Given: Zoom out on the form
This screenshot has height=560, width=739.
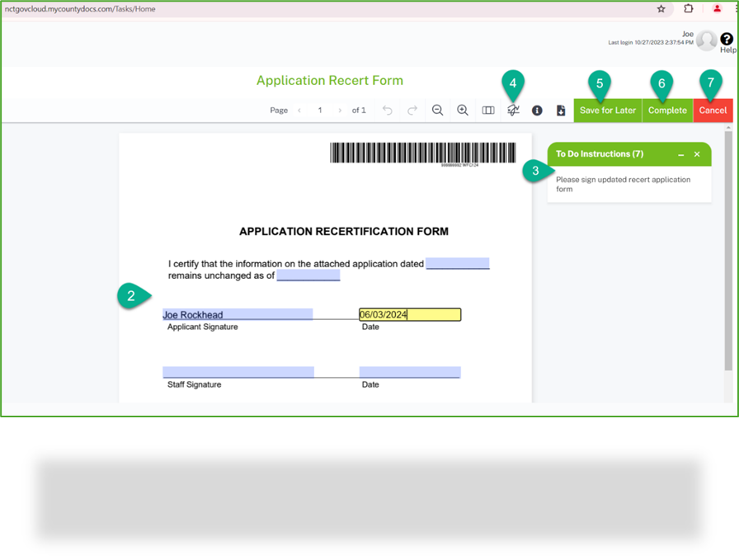Looking at the screenshot, I should (437, 110).
